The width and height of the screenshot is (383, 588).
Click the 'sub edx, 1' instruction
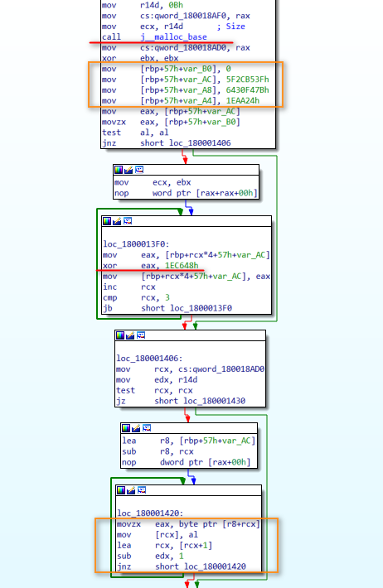click(x=150, y=556)
